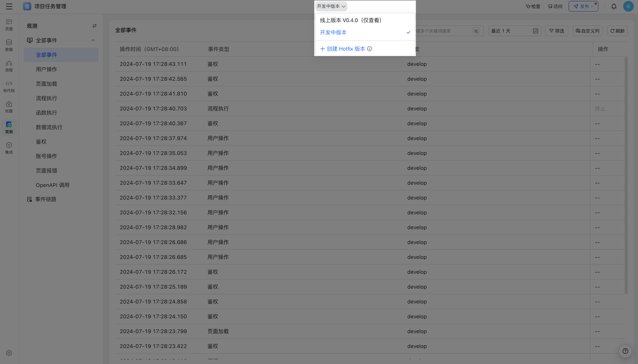
Task: Select 开发中版本 menu option
Action: point(364,32)
